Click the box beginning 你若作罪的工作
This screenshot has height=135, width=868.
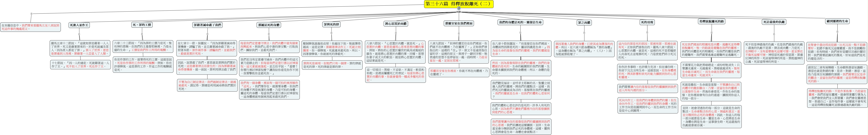143,64
